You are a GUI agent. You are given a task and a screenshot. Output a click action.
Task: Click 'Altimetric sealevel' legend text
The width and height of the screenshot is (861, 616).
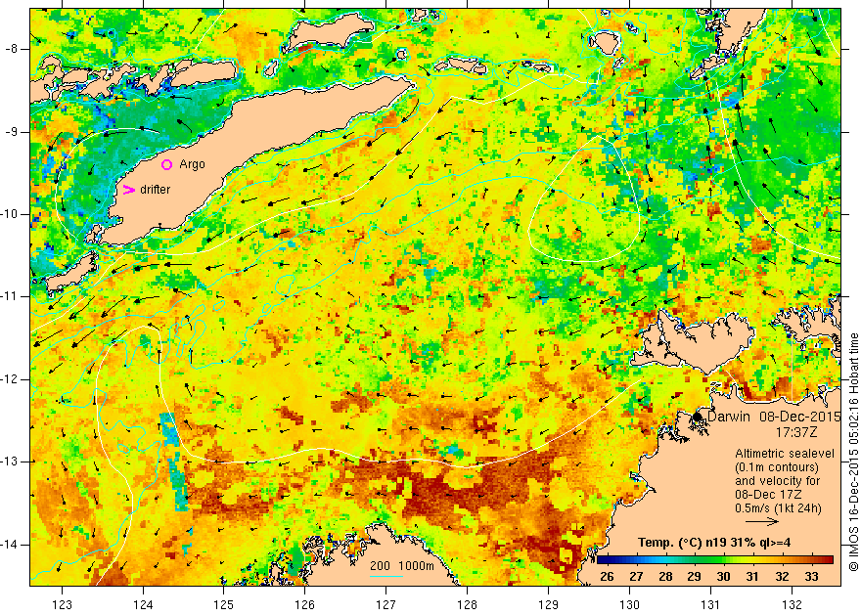785,454
